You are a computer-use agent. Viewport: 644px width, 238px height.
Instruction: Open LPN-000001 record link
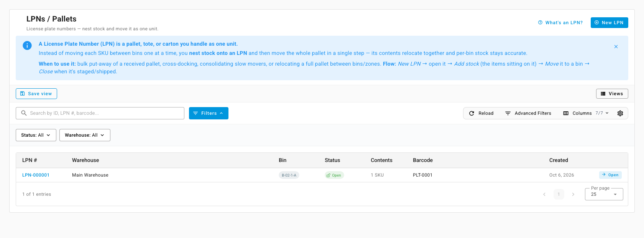click(x=36, y=175)
